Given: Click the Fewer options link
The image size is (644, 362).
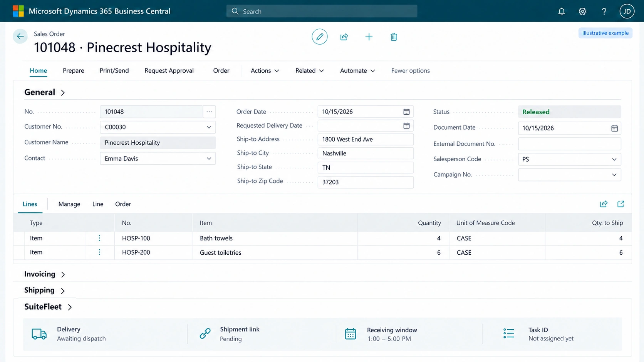Looking at the screenshot, I should [411, 70].
